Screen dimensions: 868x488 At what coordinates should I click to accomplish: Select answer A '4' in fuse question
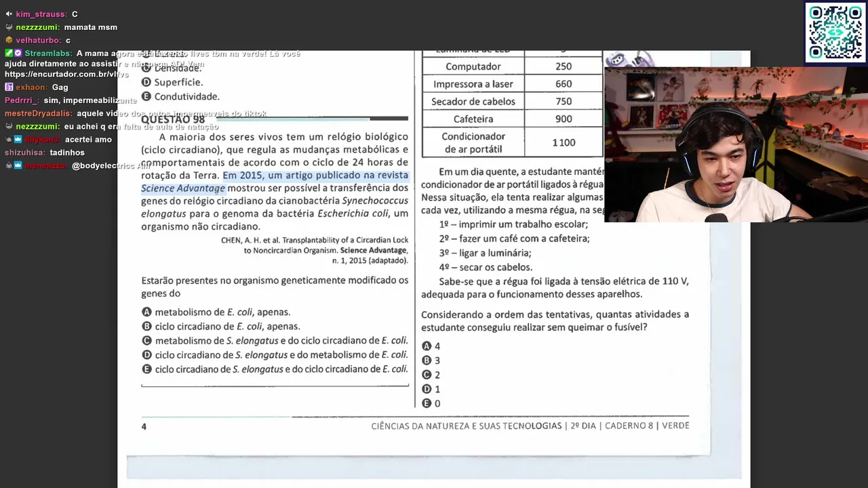(431, 346)
